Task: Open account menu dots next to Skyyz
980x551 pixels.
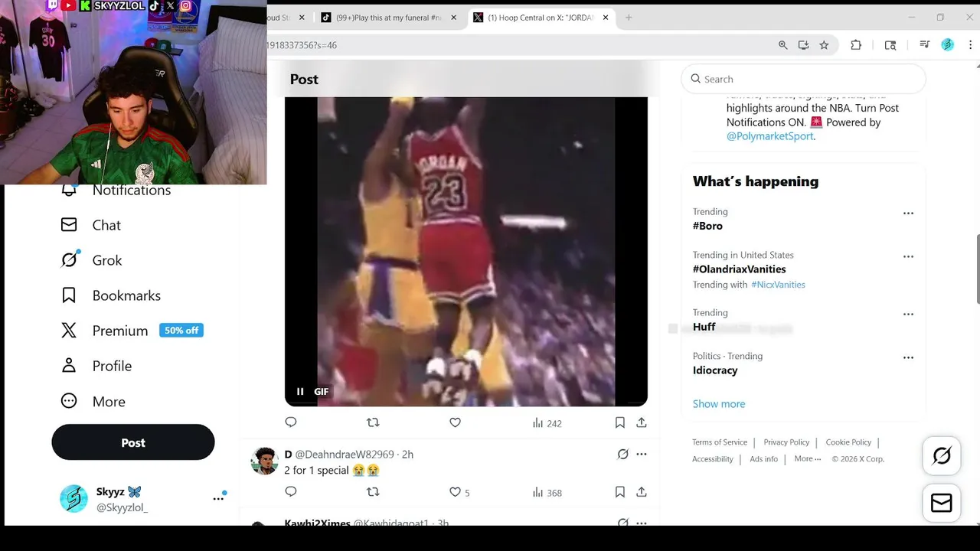Action: pyautogui.click(x=218, y=498)
